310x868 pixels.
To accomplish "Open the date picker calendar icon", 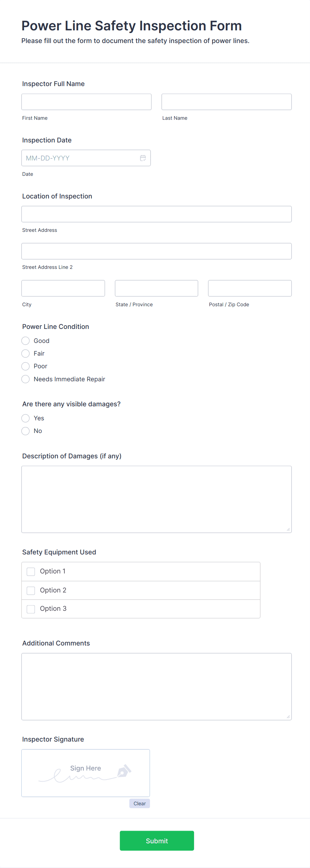I will point(143,158).
